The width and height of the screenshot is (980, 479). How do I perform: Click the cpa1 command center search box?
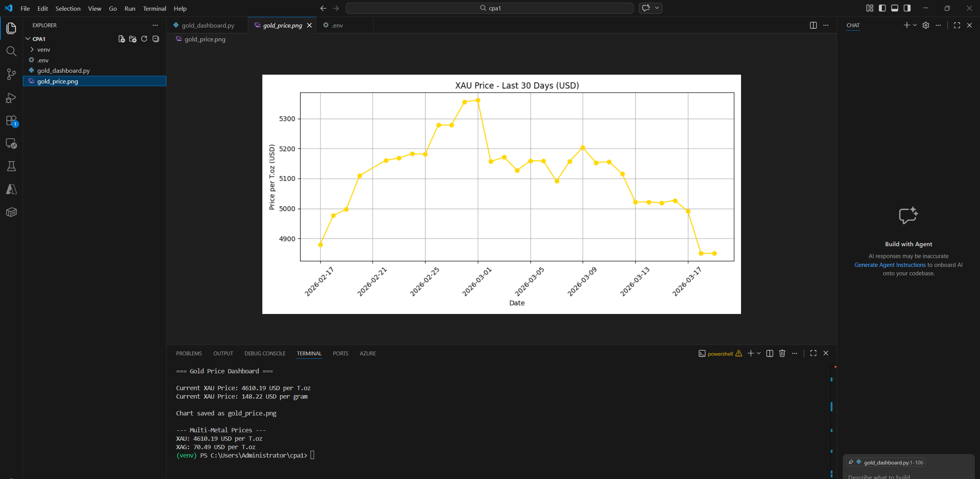[x=489, y=8]
